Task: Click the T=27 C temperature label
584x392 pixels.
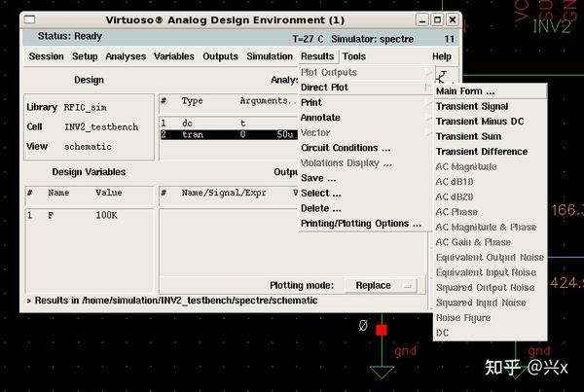Action: [x=308, y=39]
